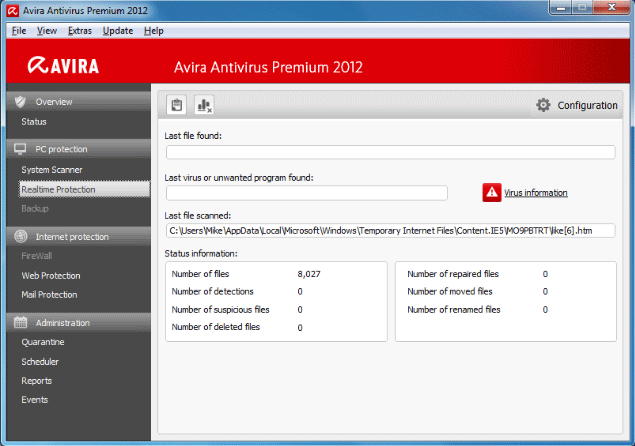This screenshot has width=635, height=446.
Task: Open the Reports section
Action: (37, 381)
